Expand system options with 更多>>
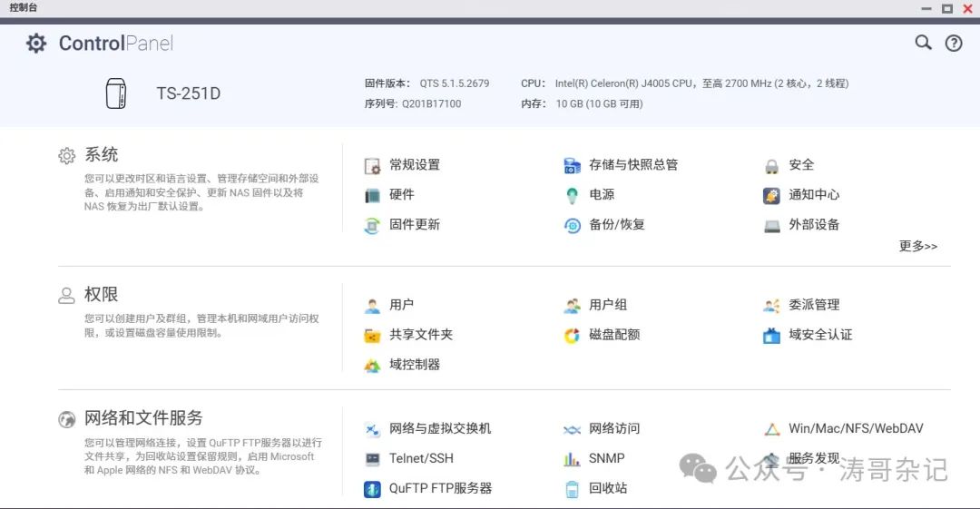The width and height of the screenshot is (980, 509). (x=917, y=246)
